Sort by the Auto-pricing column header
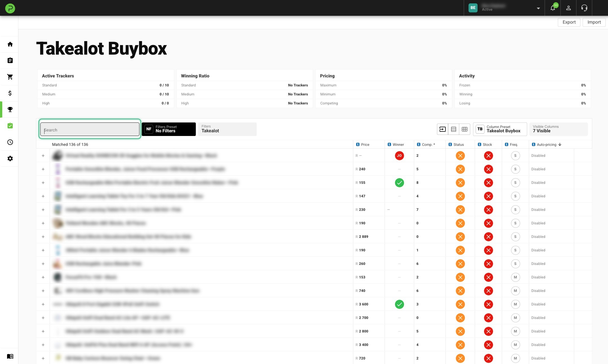608x364 pixels. [x=547, y=144]
